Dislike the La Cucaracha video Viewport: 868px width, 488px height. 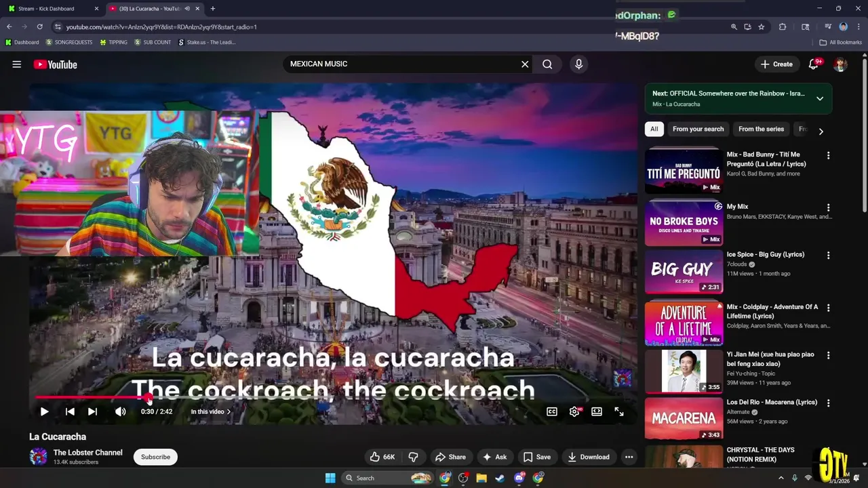coord(413,457)
